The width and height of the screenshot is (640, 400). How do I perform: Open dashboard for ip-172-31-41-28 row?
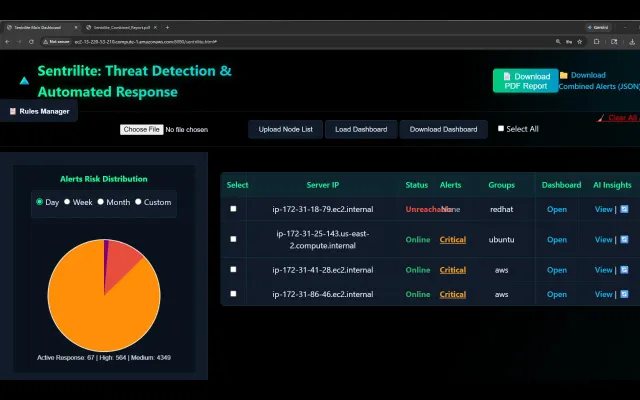pyautogui.click(x=557, y=270)
